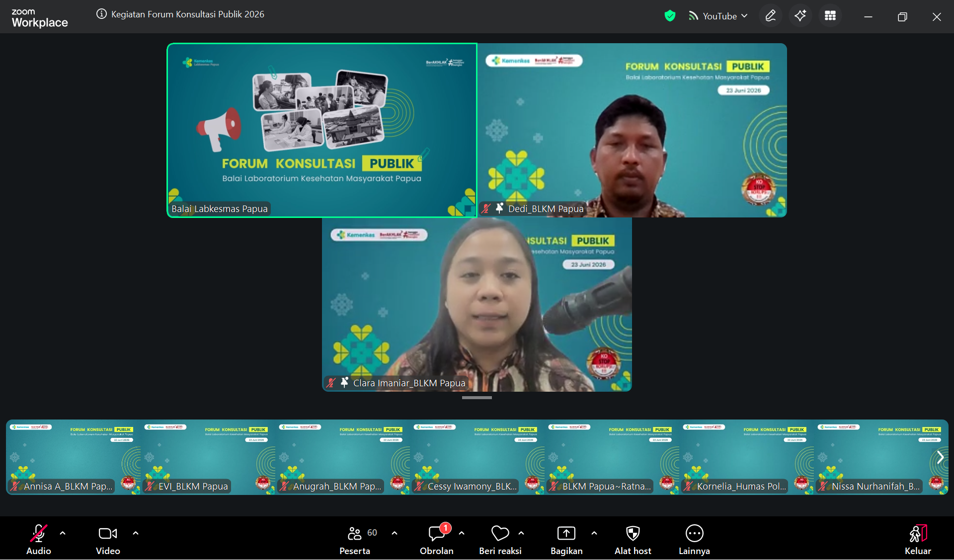Click the Keluar leave meeting button
Image resolution: width=954 pixels, height=560 pixels.
point(918,539)
